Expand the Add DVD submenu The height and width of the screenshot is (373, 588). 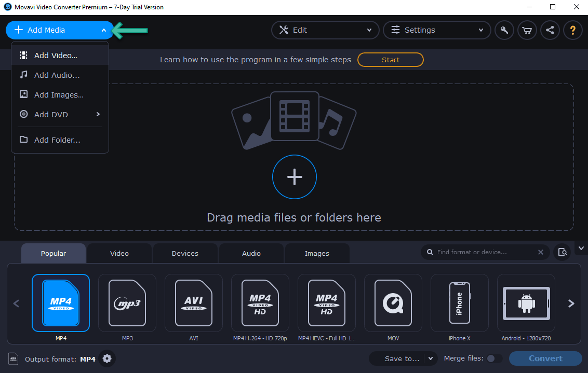pos(60,115)
